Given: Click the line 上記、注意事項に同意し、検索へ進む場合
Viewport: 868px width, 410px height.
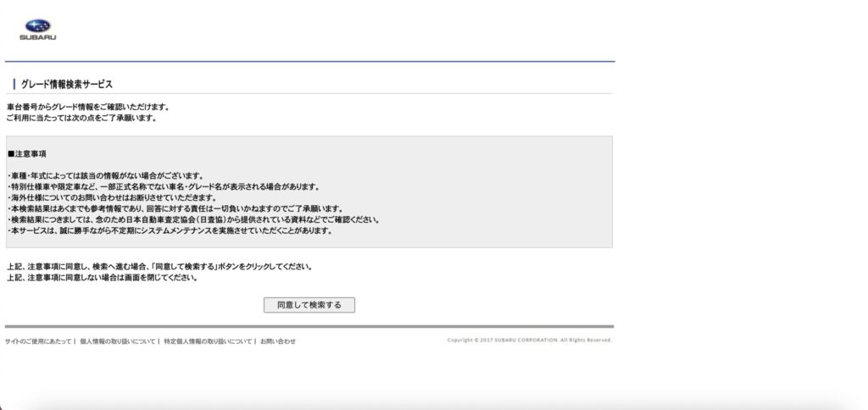Looking at the screenshot, I should pos(160,267).
